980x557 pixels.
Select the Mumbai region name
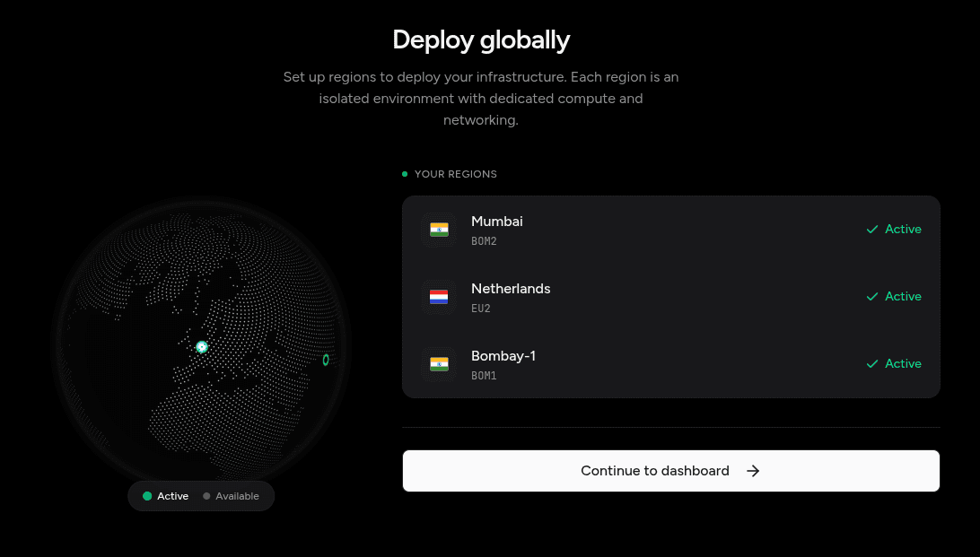pyautogui.click(x=496, y=222)
